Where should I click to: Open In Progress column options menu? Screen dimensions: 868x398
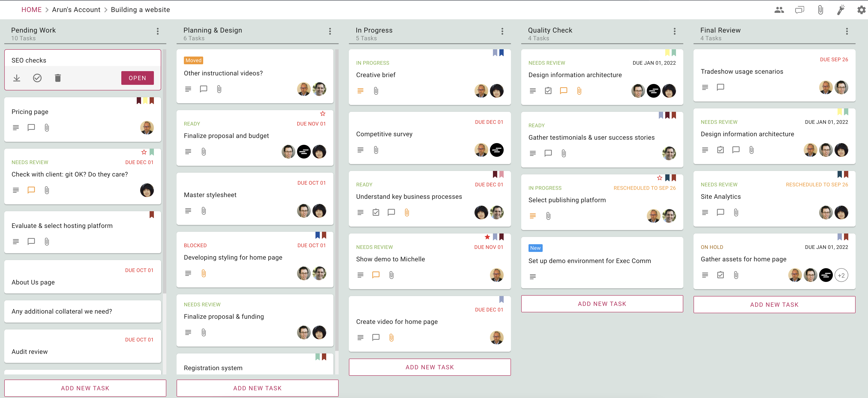[x=502, y=31]
